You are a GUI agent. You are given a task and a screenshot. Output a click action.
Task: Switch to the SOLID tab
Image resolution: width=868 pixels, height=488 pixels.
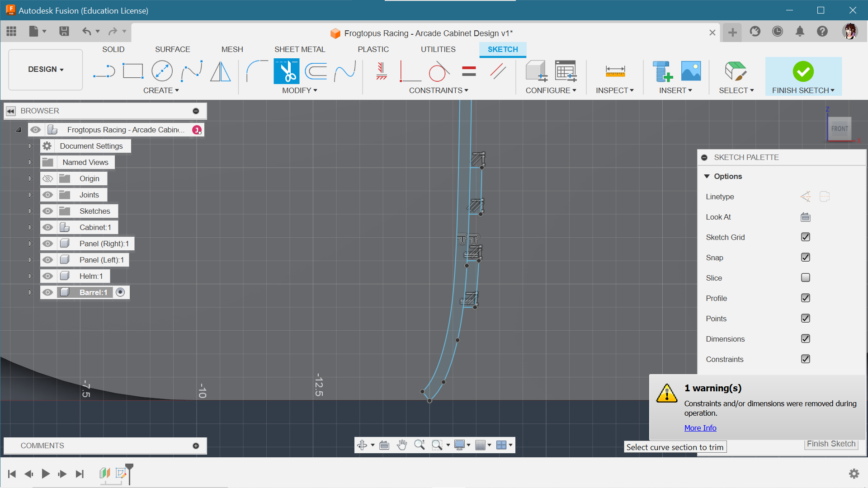coord(113,49)
